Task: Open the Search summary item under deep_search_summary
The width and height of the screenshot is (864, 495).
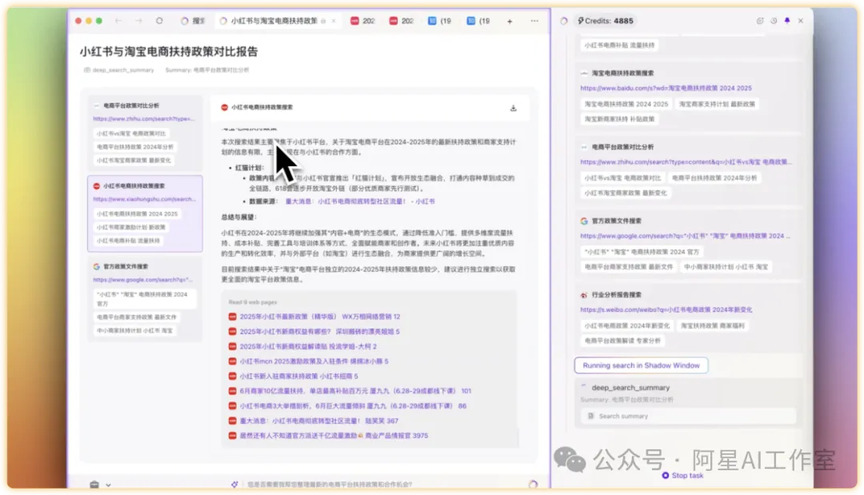Action: 688,416
